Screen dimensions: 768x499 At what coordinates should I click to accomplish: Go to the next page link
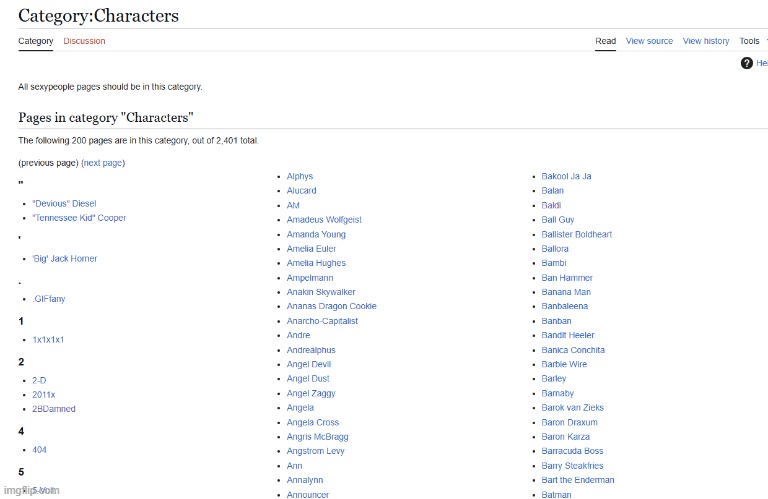[x=102, y=163]
